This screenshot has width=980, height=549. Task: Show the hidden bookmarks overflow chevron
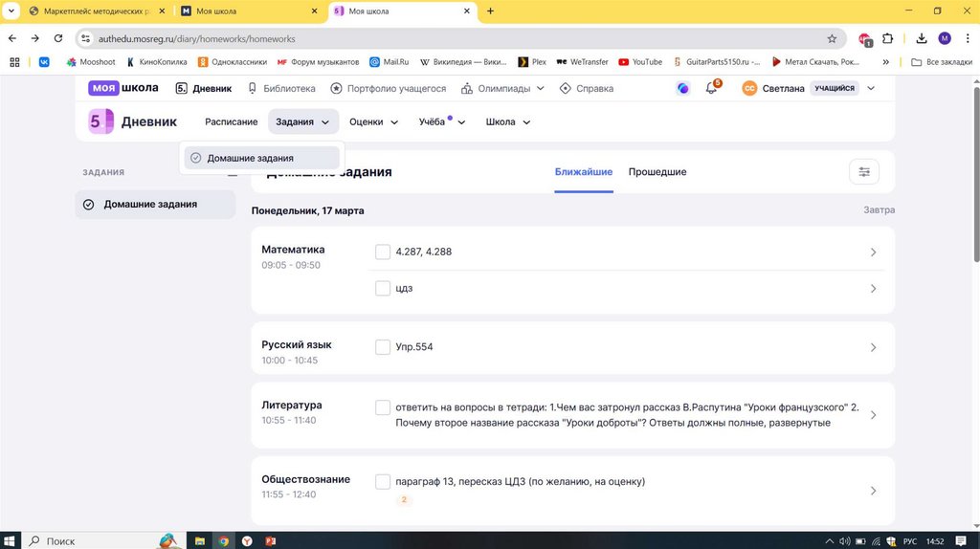click(885, 62)
